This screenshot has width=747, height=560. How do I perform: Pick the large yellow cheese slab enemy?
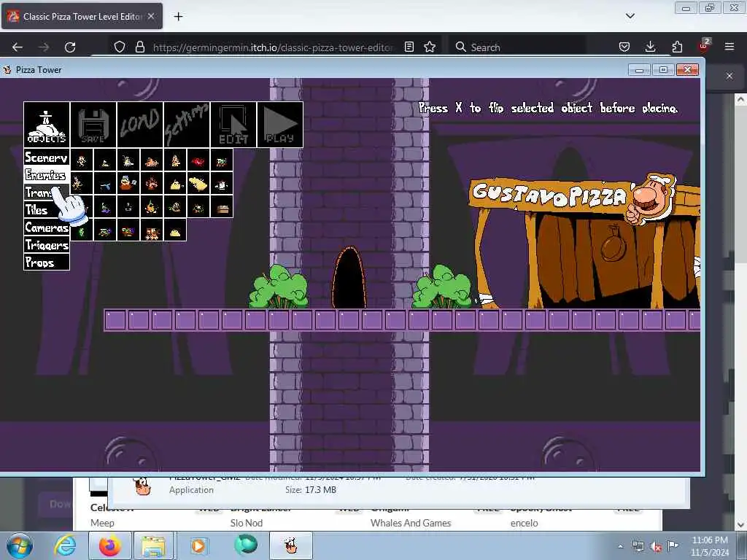tap(198, 184)
